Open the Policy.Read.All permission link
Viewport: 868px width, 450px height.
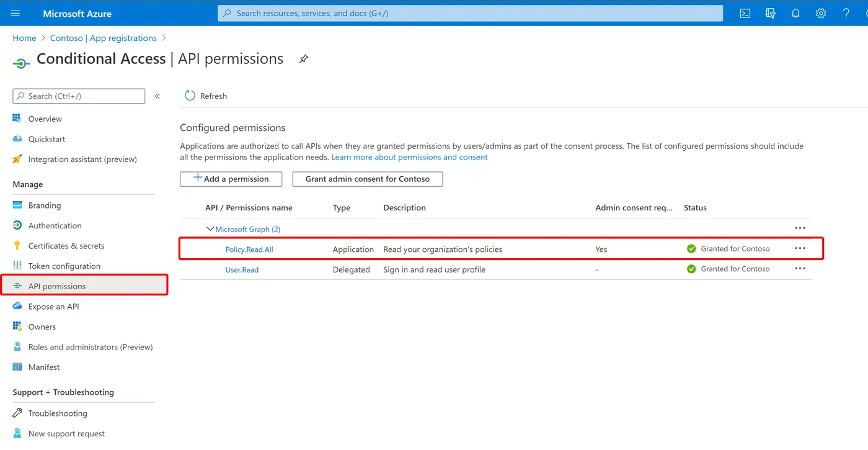(x=249, y=250)
